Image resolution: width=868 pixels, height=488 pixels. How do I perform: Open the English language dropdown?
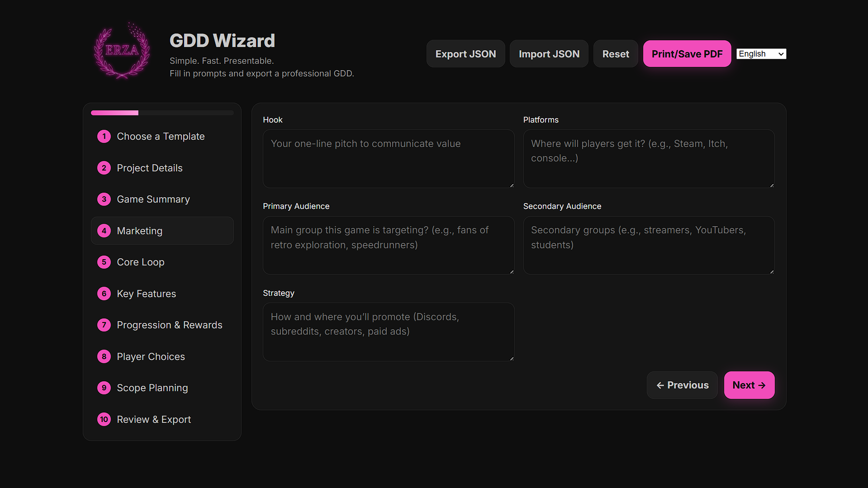pos(761,54)
